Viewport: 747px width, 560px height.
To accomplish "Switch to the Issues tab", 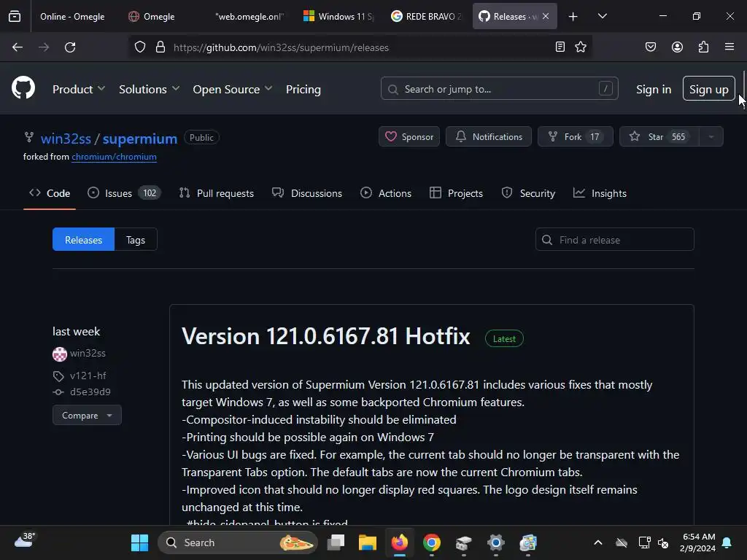I will click(124, 193).
